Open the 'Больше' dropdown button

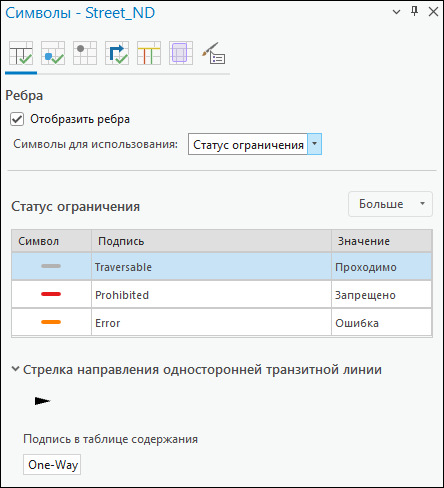[390, 204]
